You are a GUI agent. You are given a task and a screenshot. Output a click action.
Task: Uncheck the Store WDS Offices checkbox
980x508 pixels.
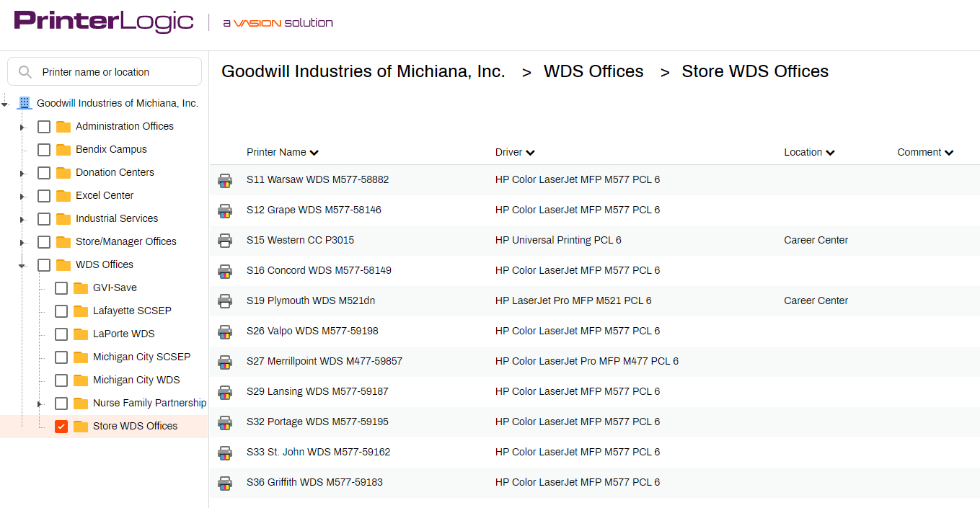(61, 427)
